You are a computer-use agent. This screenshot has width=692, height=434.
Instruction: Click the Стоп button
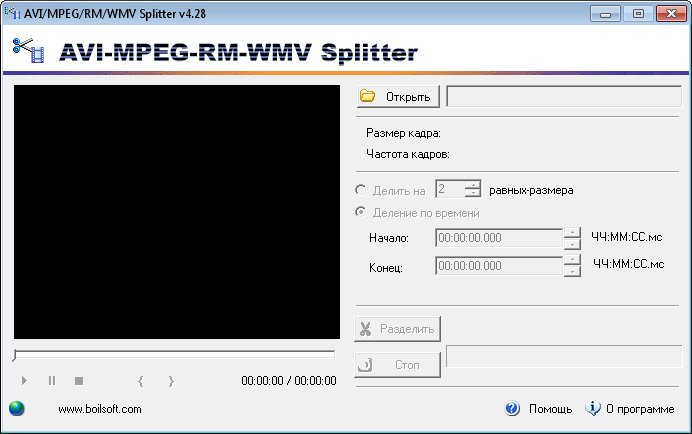[x=397, y=365]
